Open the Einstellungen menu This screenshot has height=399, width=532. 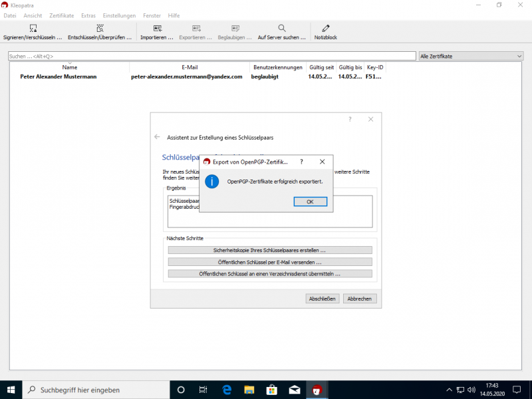(x=120, y=15)
